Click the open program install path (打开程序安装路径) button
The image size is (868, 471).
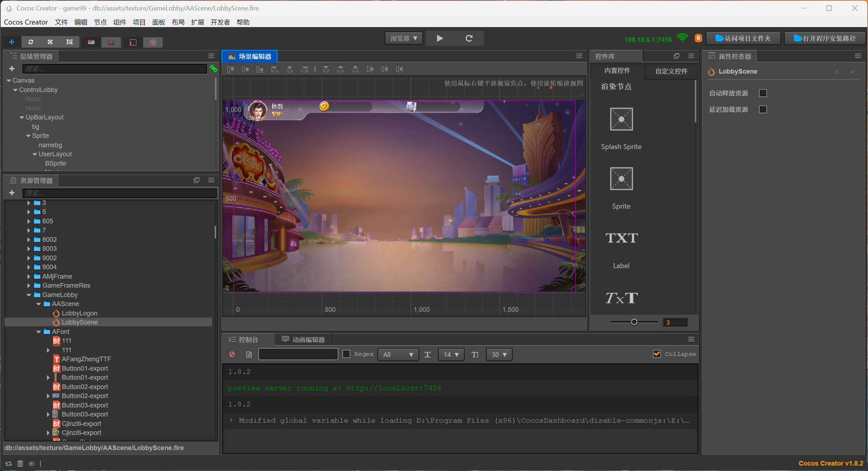coord(824,38)
